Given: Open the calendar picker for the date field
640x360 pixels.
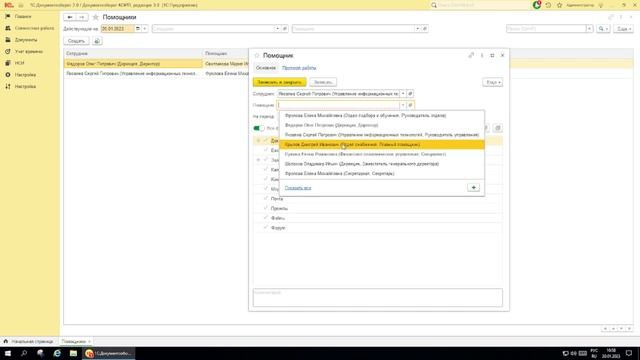Looking at the screenshot, I should [x=138, y=29].
